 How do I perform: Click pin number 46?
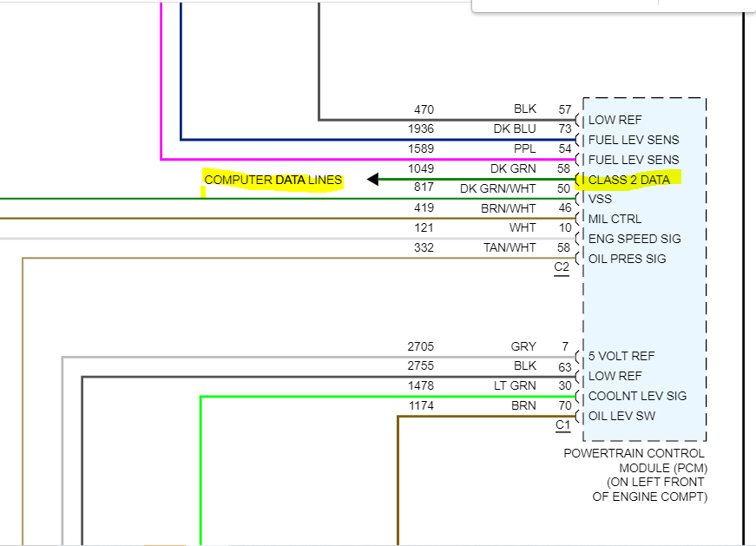(x=564, y=208)
